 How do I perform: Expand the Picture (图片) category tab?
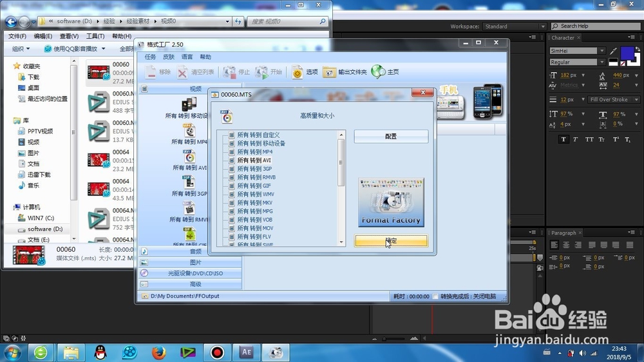(191, 262)
